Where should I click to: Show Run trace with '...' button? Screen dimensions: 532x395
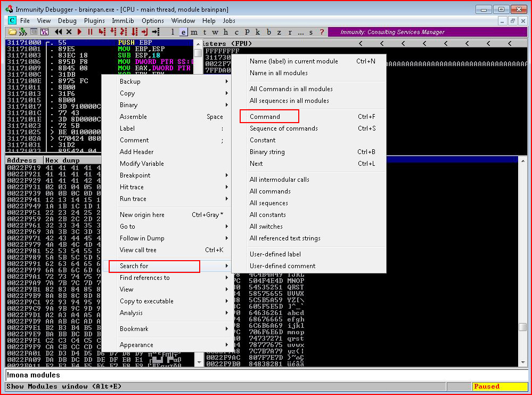tap(300, 32)
